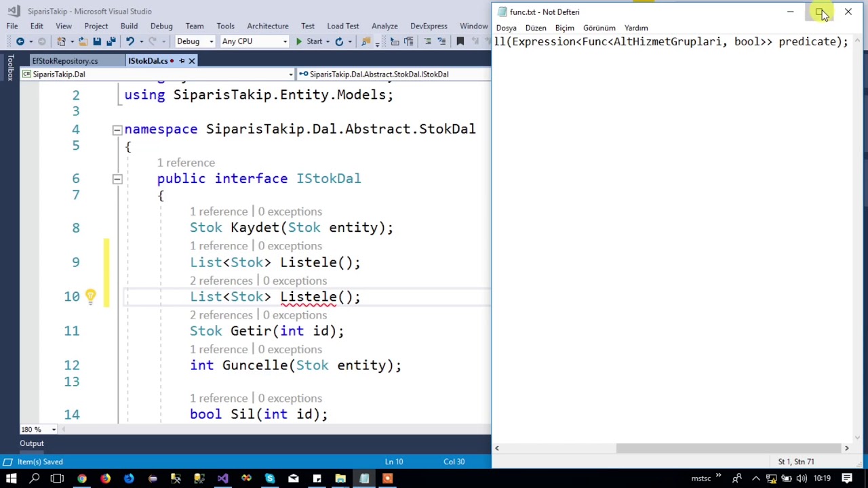Open the Build menu

point(129,26)
